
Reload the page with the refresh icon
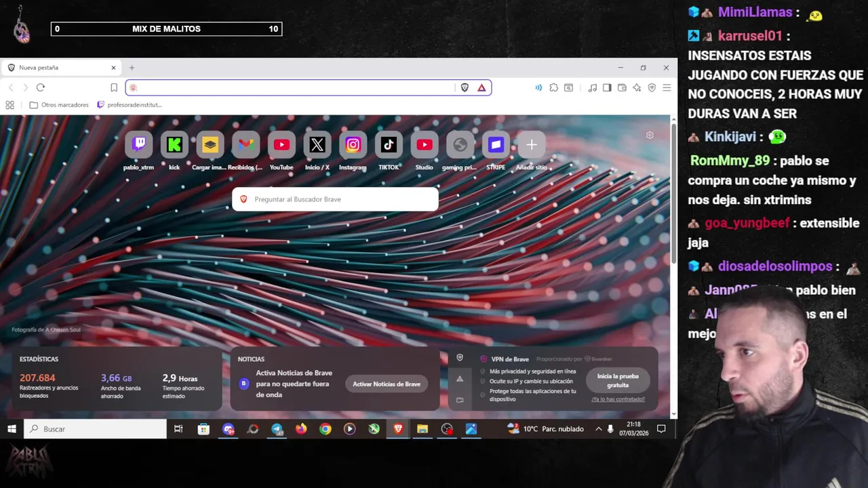tap(41, 87)
